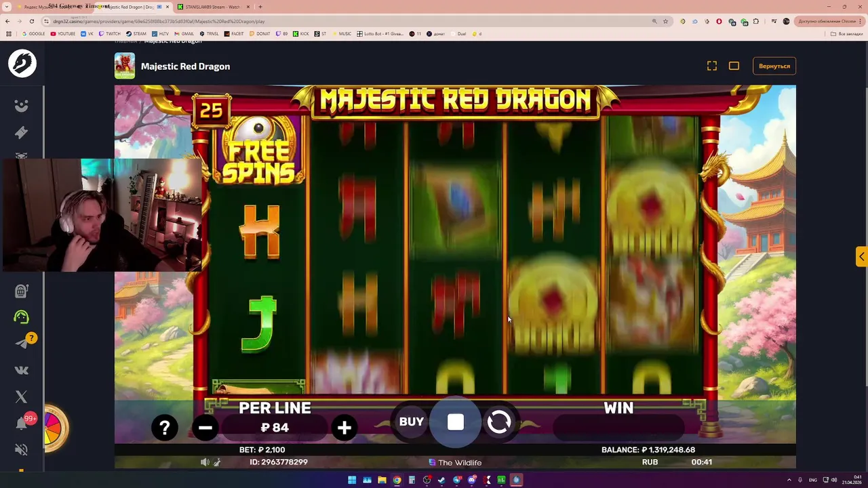The width and height of the screenshot is (868, 488).
Task: Mute the game sound speaker icon
Action: (x=205, y=462)
